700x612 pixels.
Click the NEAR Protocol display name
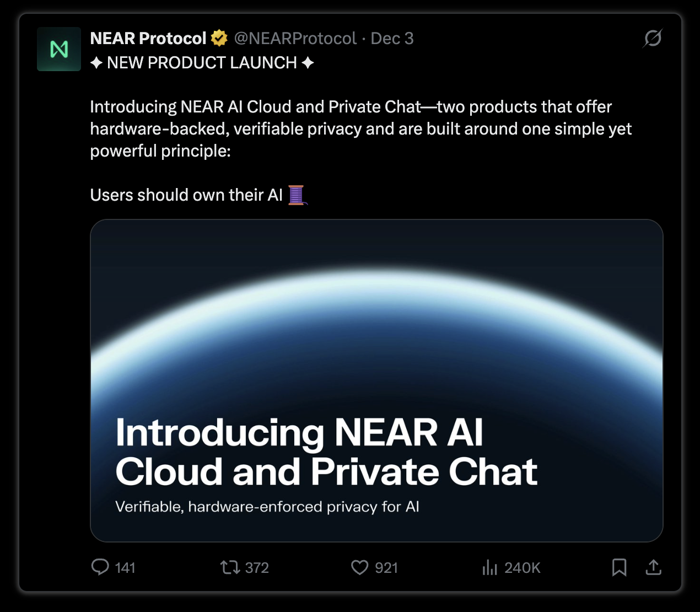tap(148, 38)
